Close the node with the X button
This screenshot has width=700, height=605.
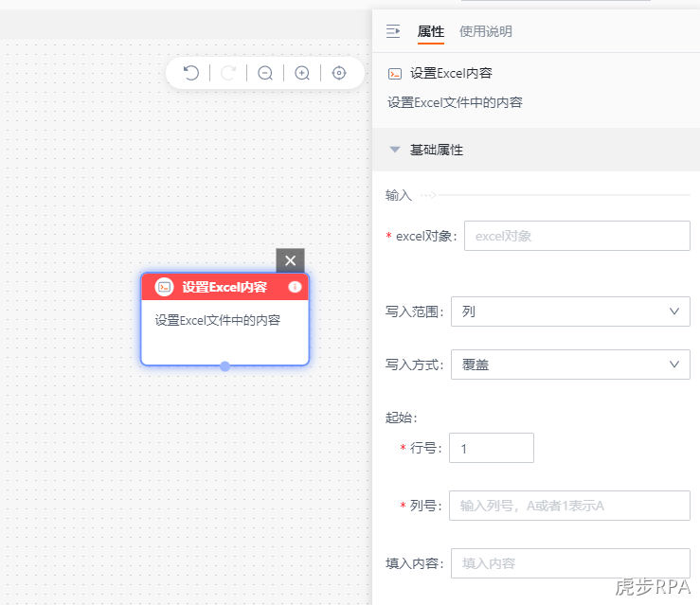click(x=290, y=260)
